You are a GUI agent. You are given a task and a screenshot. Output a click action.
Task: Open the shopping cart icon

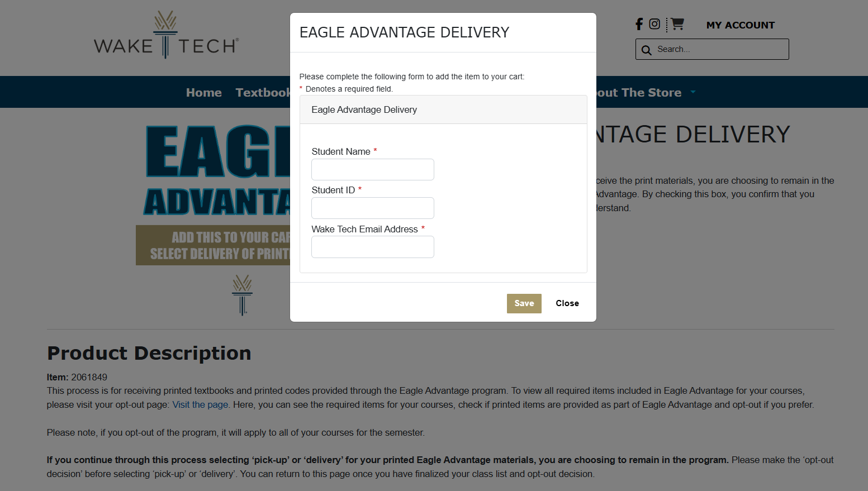coord(677,24)
